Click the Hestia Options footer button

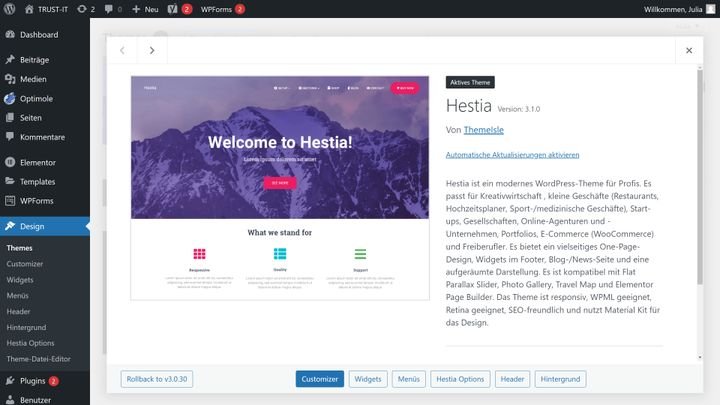click(x=460, y=379)
